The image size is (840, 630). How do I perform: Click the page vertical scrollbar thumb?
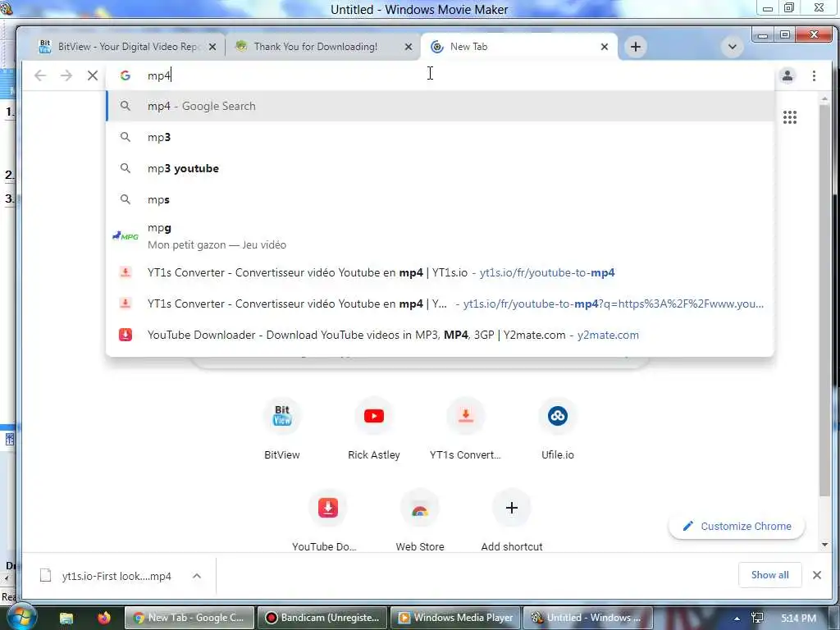(824, 300)
